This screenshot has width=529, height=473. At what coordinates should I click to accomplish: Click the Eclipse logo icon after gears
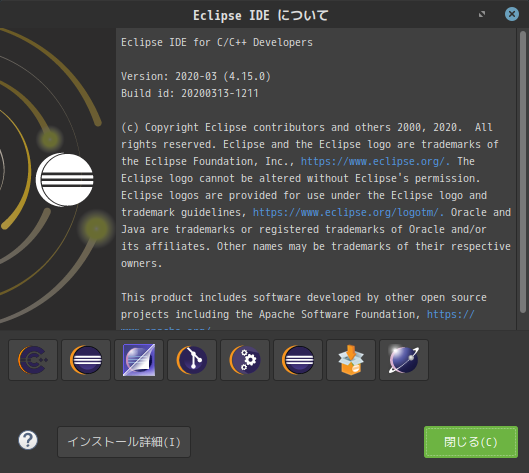click(298, 360)
